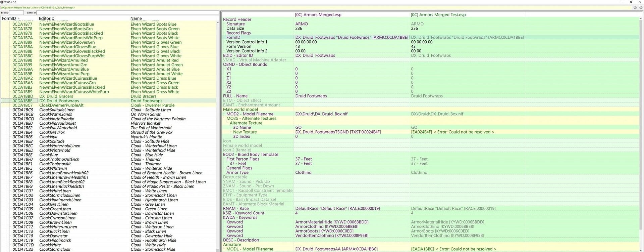Select record On Warm Sands
The image size is (644, 252).
coord(146,114)
